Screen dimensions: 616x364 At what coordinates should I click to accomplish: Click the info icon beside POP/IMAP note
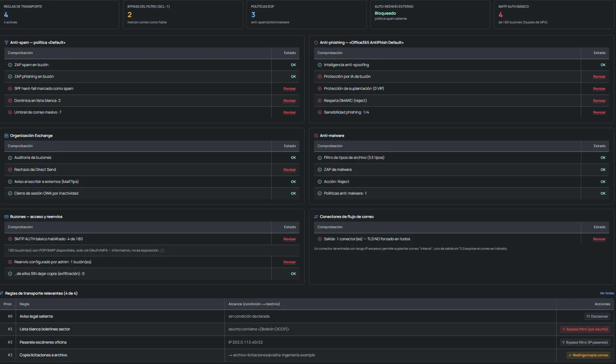coord(162,251)
